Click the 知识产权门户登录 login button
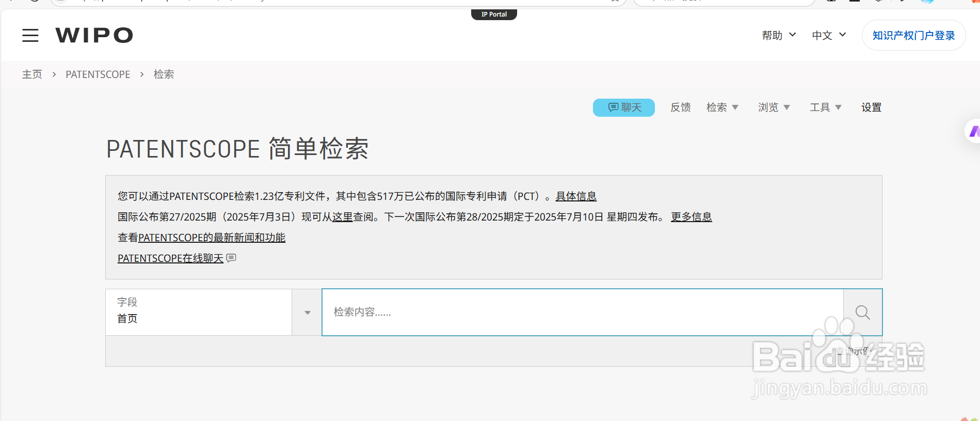The image size is (980, 421). (913, 35)
